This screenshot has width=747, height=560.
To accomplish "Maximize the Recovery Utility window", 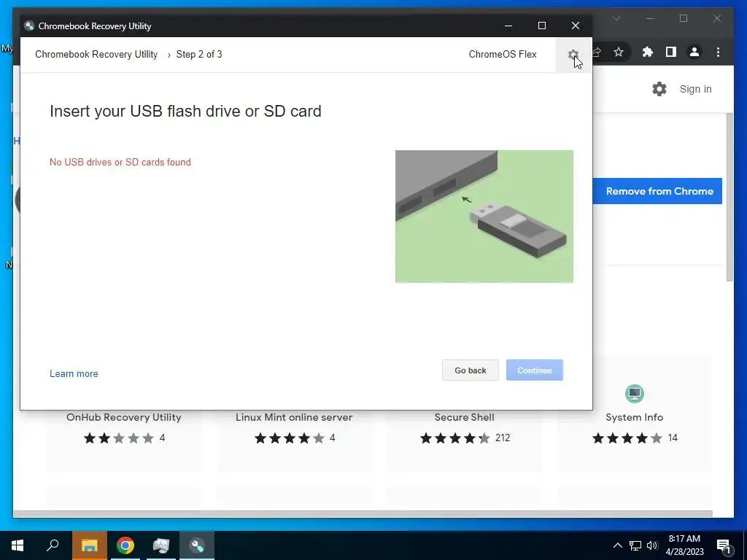I will 542,26.
